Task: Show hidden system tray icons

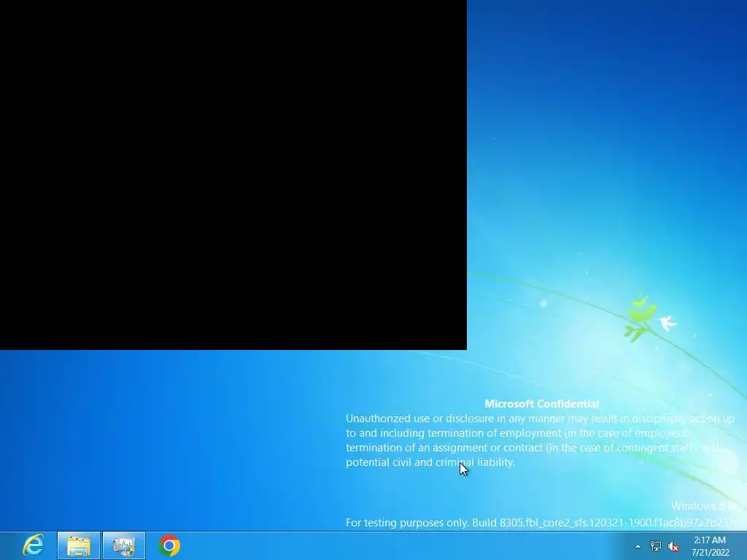Action: pyautogui.click(x=638, y=546)
